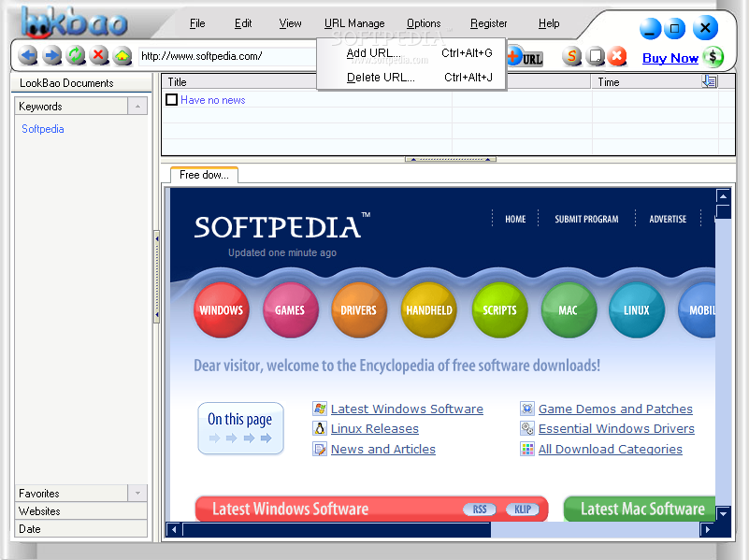
Task: Click the green Refresh icon
Action: point(76,56)
